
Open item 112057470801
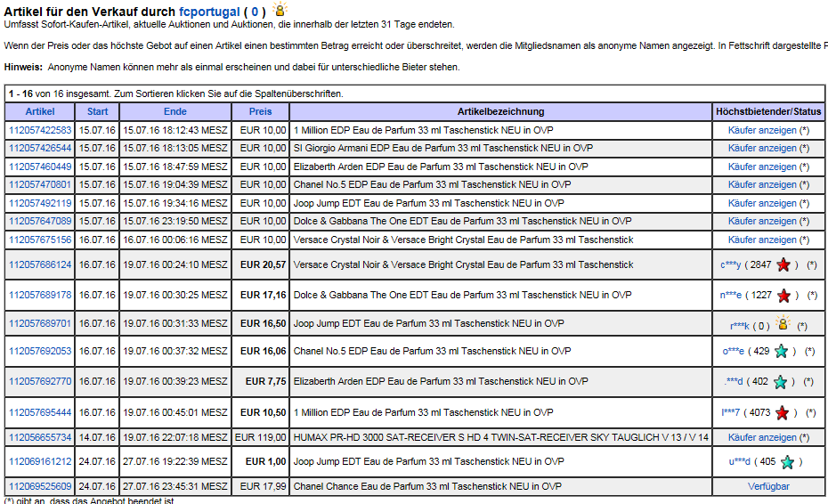[40, 184]
